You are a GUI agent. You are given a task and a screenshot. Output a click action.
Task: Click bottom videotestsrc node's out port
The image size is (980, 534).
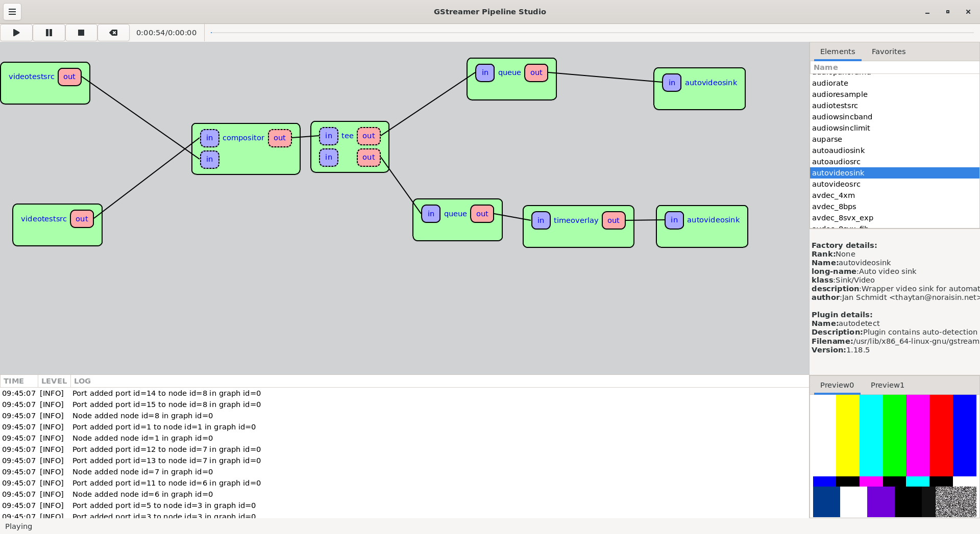[x=82, y=219]
